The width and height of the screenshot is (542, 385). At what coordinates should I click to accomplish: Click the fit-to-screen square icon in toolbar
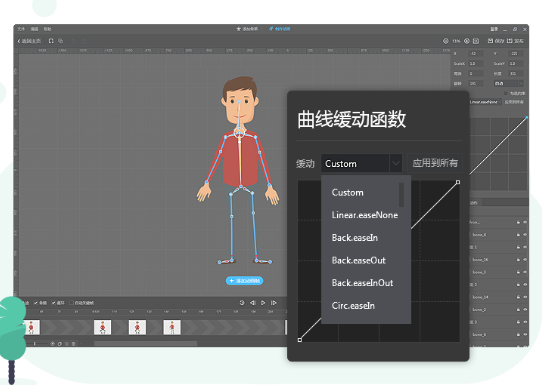(x=476, y=41)
